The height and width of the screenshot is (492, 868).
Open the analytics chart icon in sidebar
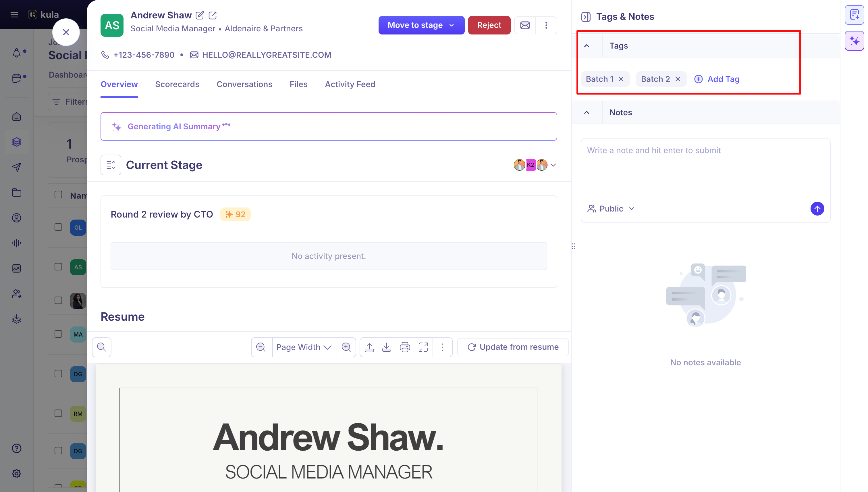tap(17, 268)
